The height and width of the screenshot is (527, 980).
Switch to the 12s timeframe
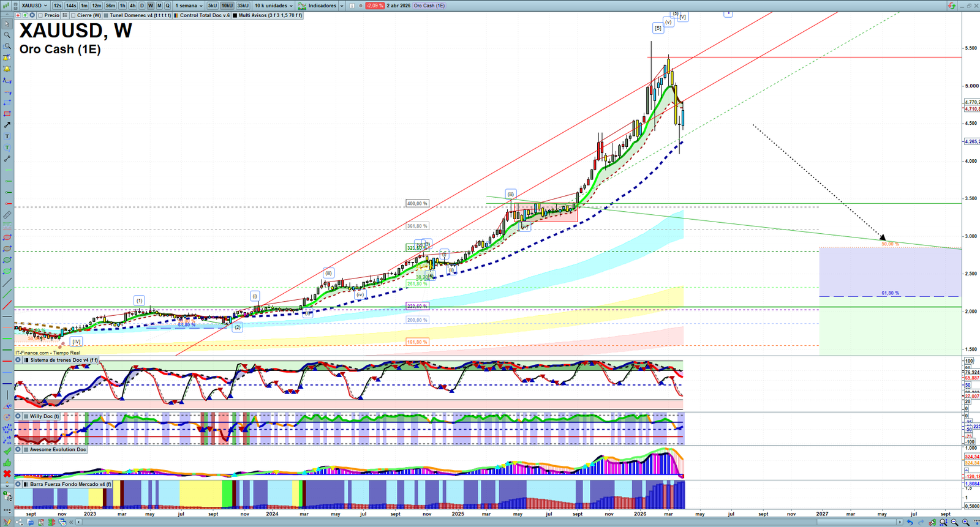click(x=58, y=6)
